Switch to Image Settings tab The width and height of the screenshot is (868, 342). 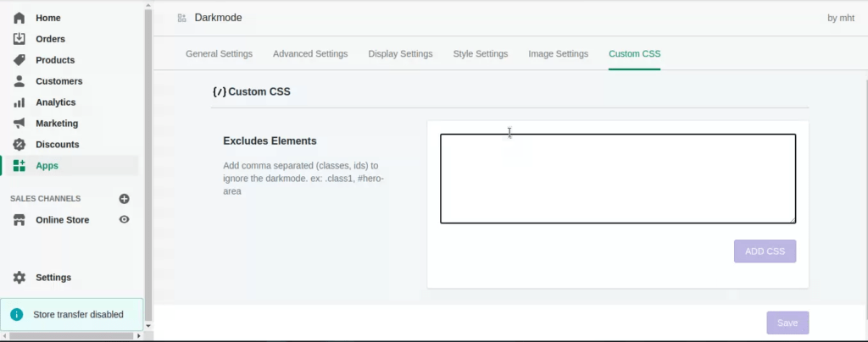click(x=558, y=53)
